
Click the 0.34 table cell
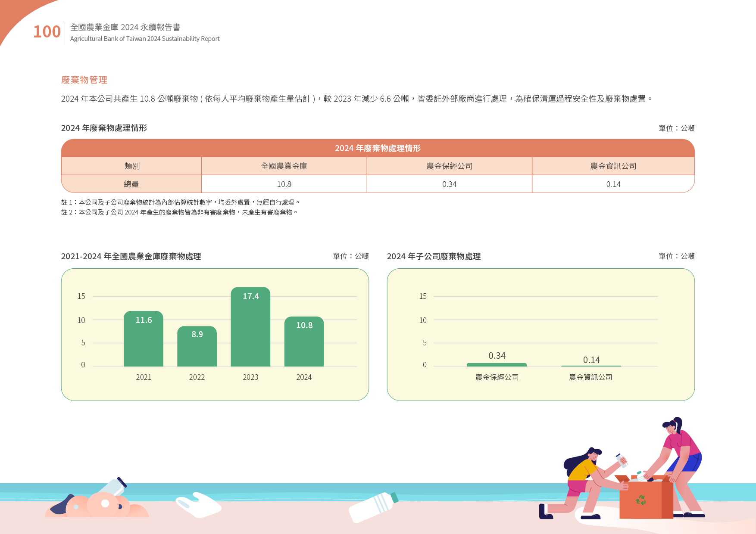(x=450, y=184)
